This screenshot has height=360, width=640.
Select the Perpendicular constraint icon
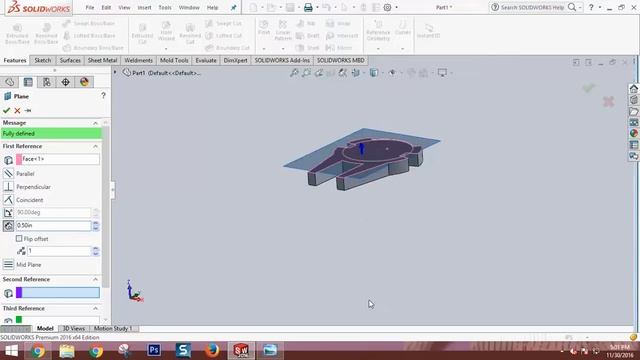[8, 187]
